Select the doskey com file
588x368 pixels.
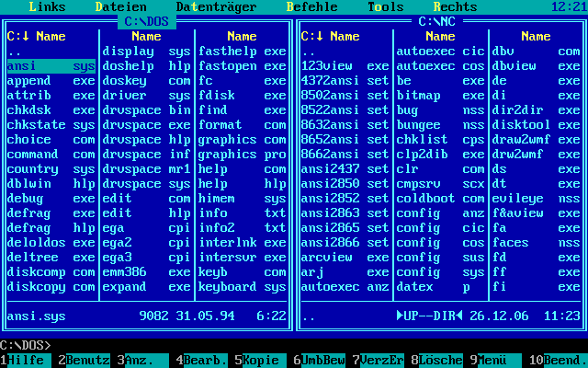coord(147,81)
